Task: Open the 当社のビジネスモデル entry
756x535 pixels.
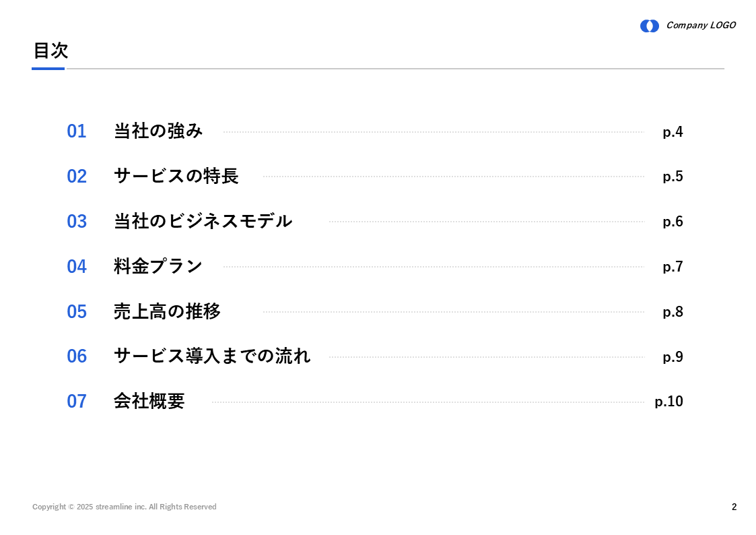Action: (x=203, y=222)
